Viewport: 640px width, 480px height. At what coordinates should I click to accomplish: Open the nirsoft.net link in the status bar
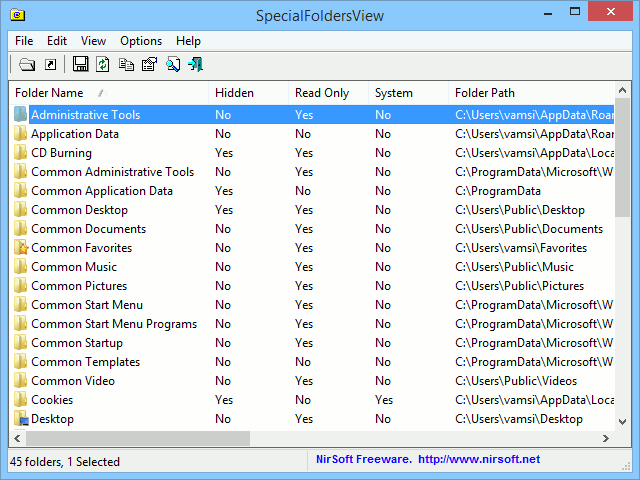(479, 459)
